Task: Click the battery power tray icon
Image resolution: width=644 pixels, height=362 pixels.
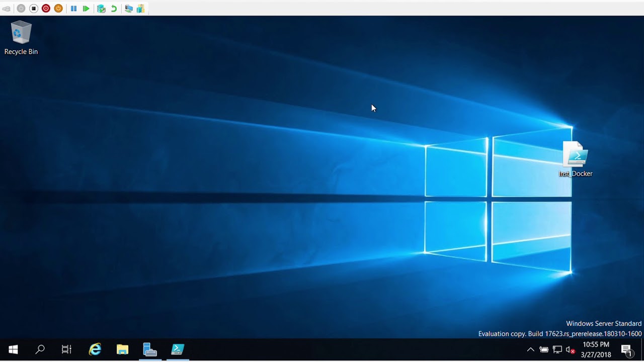Action: [x=544, y=349]
